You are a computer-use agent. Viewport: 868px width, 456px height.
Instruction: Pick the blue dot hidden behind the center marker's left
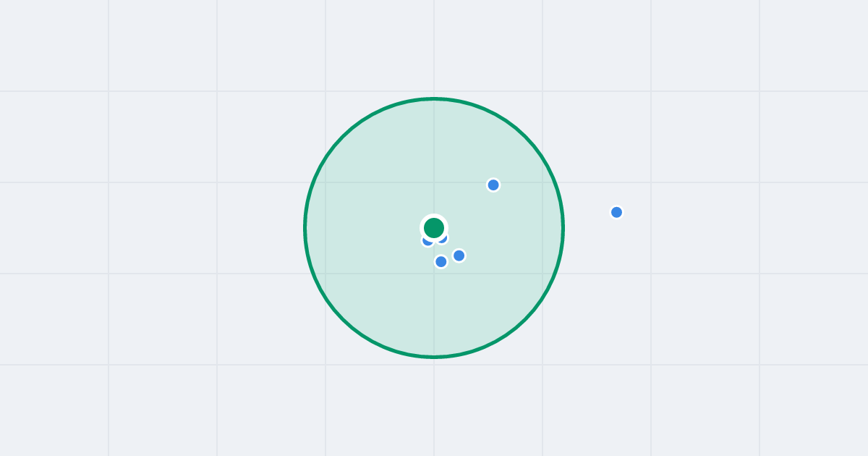[427, 240]
